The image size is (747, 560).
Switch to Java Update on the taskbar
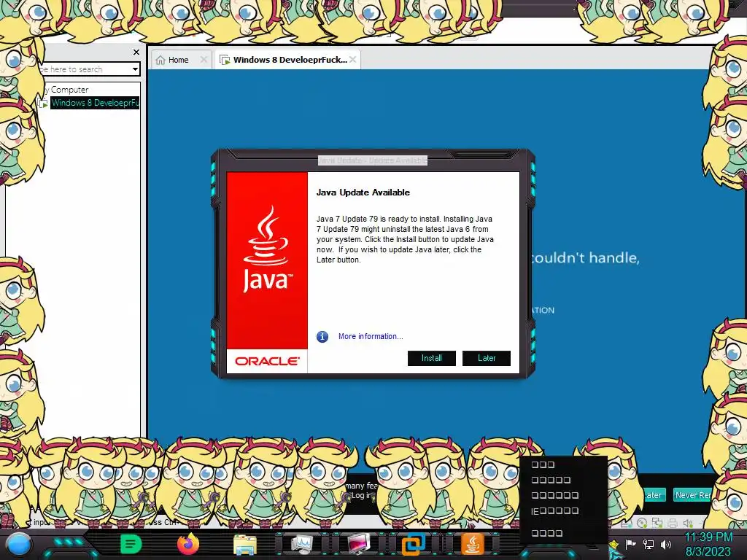pos(472,544)
